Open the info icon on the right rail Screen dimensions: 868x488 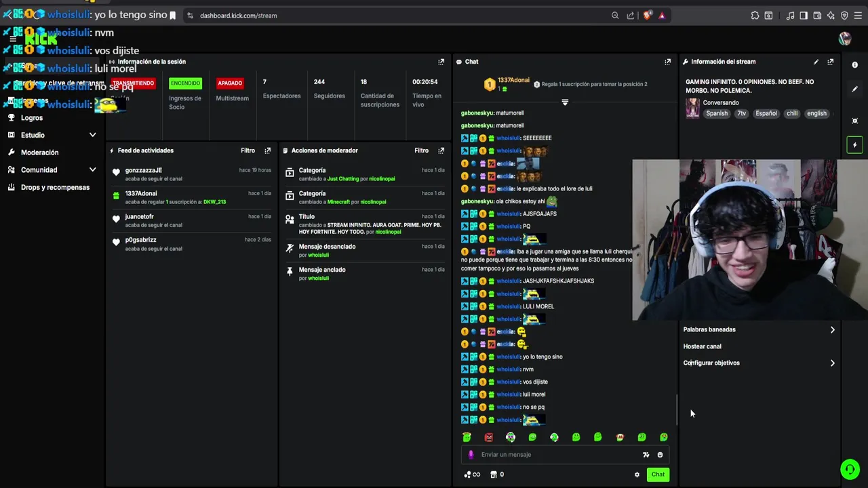pyautogui.click(x=854, y=65)
